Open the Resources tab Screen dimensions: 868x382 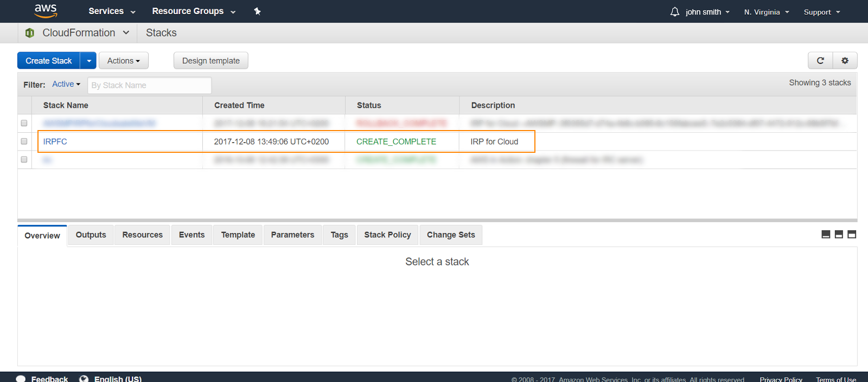(x=143, y=235)
